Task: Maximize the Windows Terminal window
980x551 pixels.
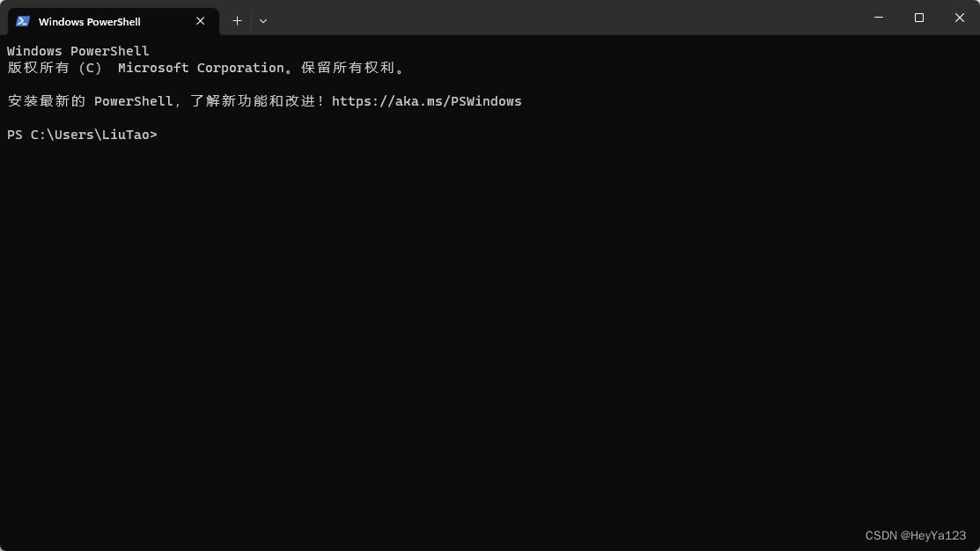Action: 918,18
